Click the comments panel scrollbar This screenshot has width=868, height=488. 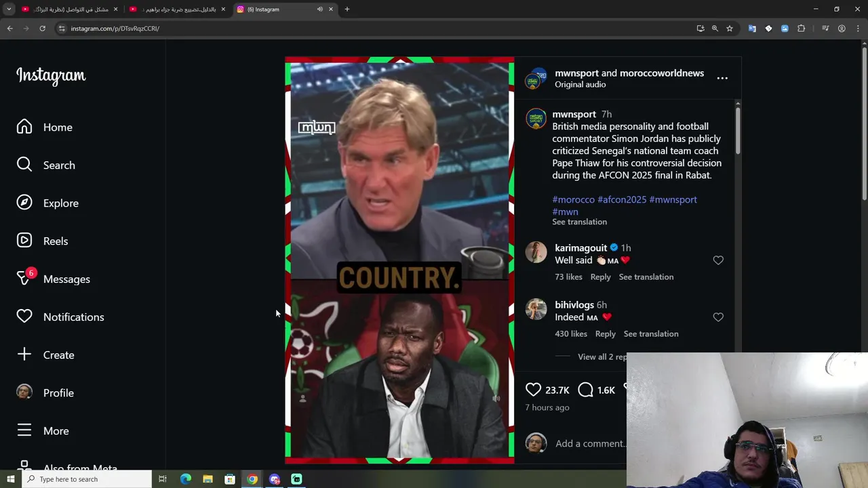737,129
